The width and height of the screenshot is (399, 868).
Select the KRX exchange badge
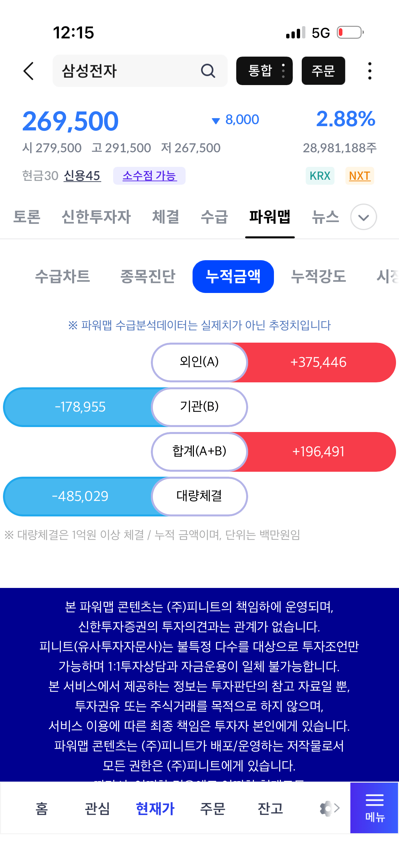(320, 175)
